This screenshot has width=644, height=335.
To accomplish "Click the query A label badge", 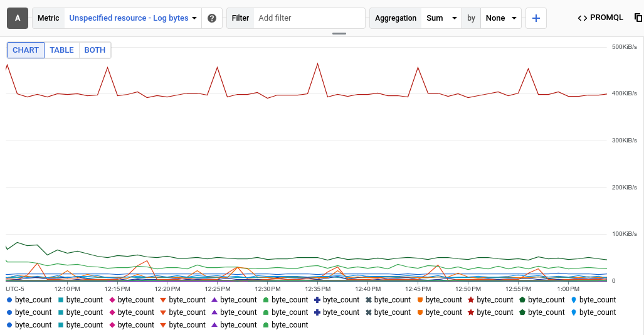I will [17, 18].
